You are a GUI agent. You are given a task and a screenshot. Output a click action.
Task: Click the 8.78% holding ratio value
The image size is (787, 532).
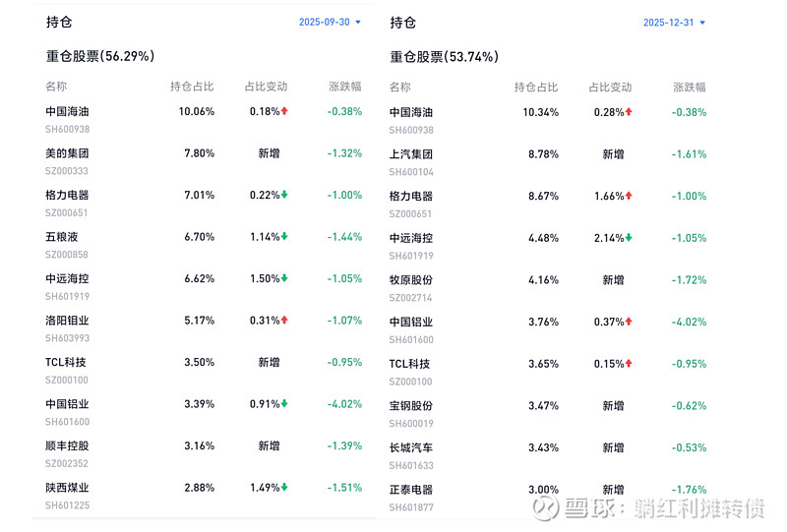pyautogui.click(x=544, y=154)
